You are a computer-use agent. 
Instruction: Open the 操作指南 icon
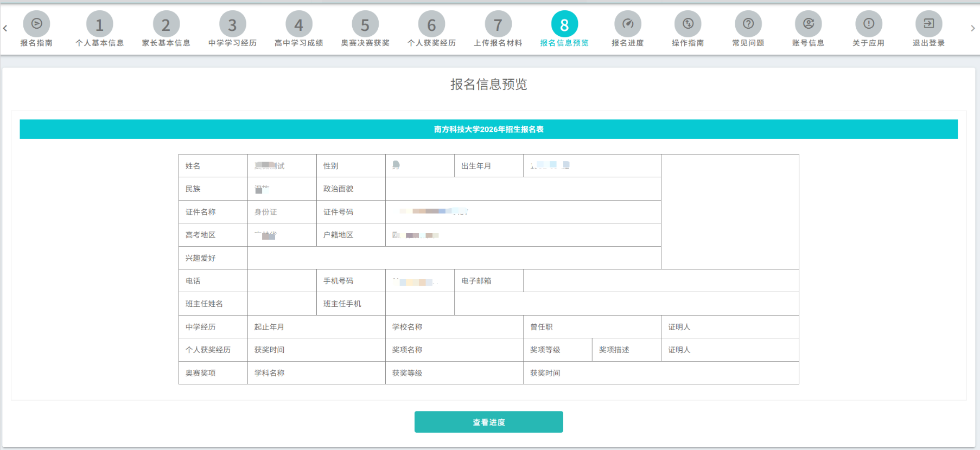point(688,24)
